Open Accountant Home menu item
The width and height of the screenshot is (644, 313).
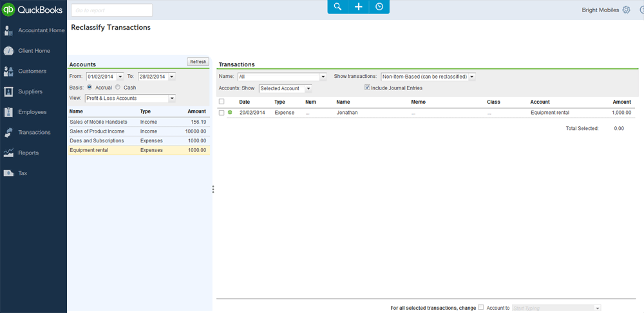click(x=41, y=30)
